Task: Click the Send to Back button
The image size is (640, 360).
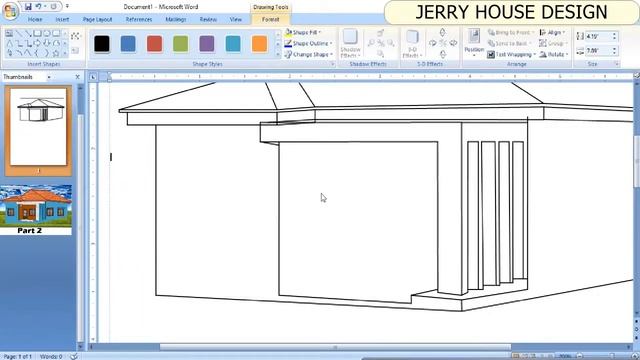Action: click(509, 43)
